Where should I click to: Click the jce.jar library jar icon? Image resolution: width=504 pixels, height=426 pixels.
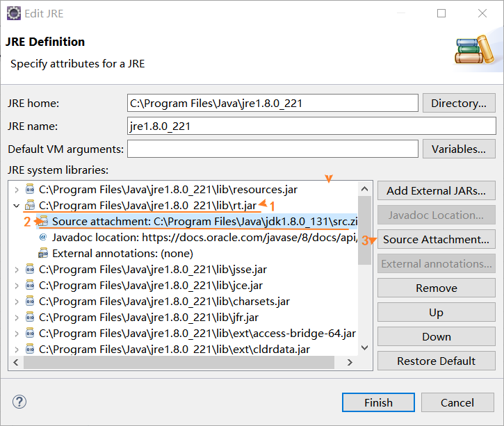click(30, 286)
